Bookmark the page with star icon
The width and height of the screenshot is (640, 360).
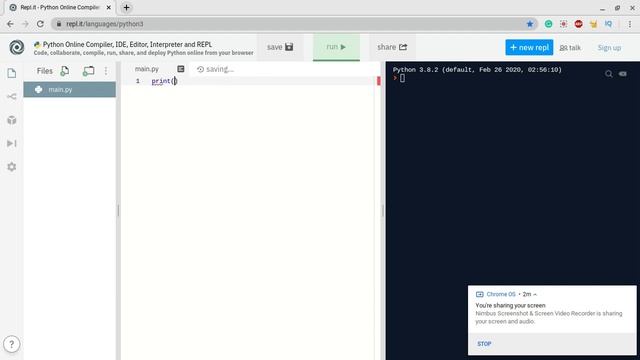[x=530, y=24]
